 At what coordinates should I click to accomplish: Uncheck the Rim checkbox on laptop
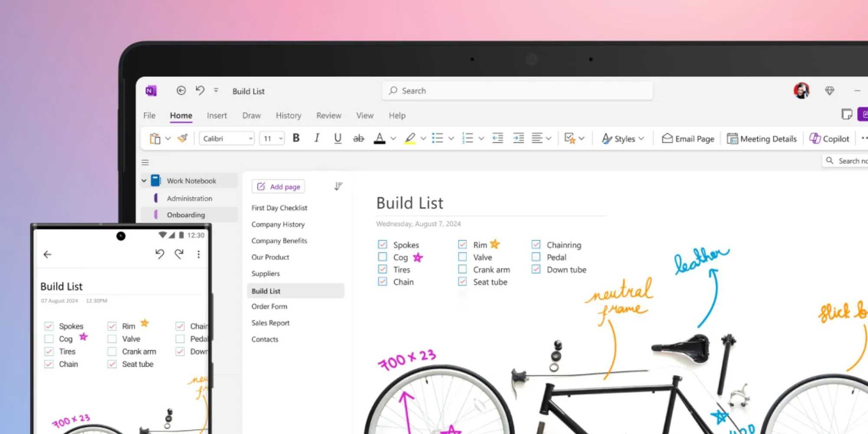point(462,244)
